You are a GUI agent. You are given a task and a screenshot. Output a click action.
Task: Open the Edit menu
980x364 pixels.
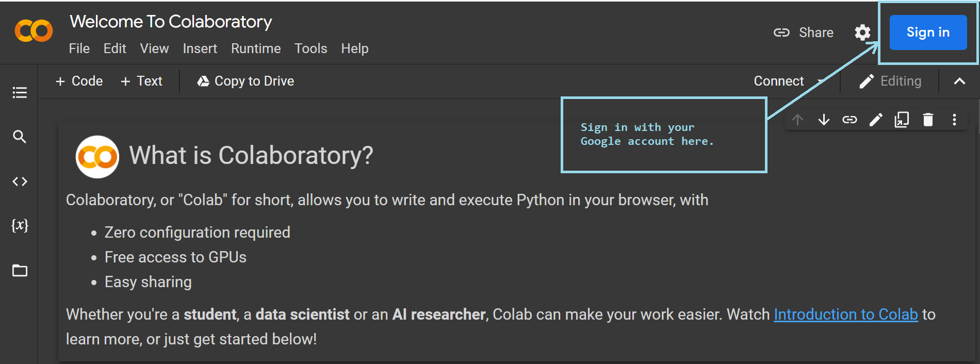(x=115, y=48)
